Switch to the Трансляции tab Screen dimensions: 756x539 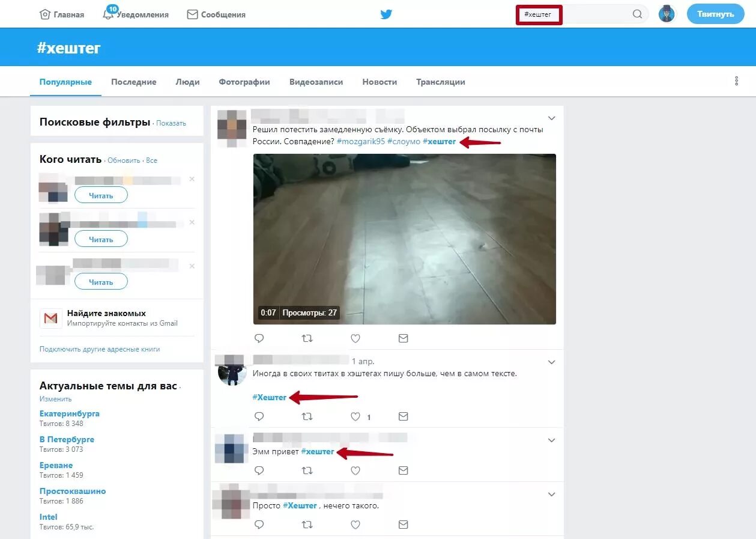pos(441,82)
